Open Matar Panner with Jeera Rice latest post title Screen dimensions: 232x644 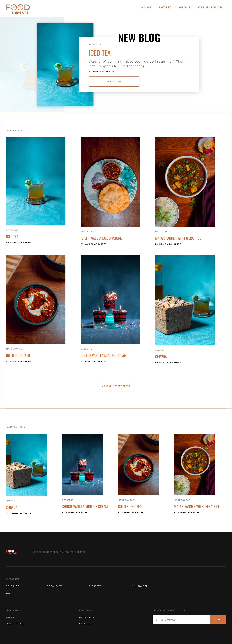coord(178,238)
